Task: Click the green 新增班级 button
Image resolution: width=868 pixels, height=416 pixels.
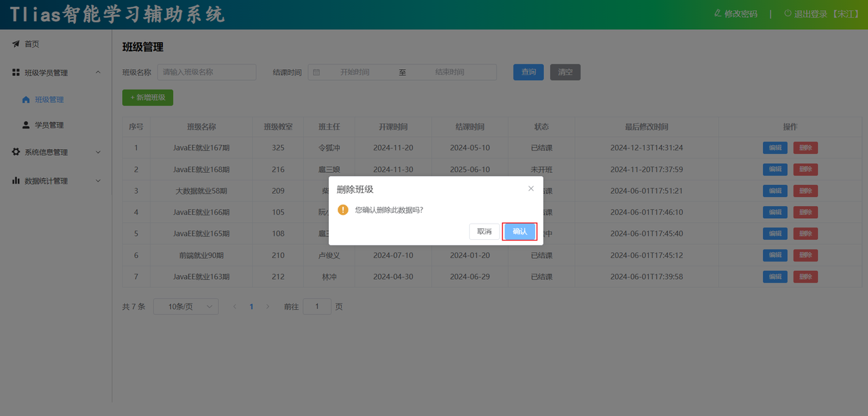Action: tap(148, 98)
